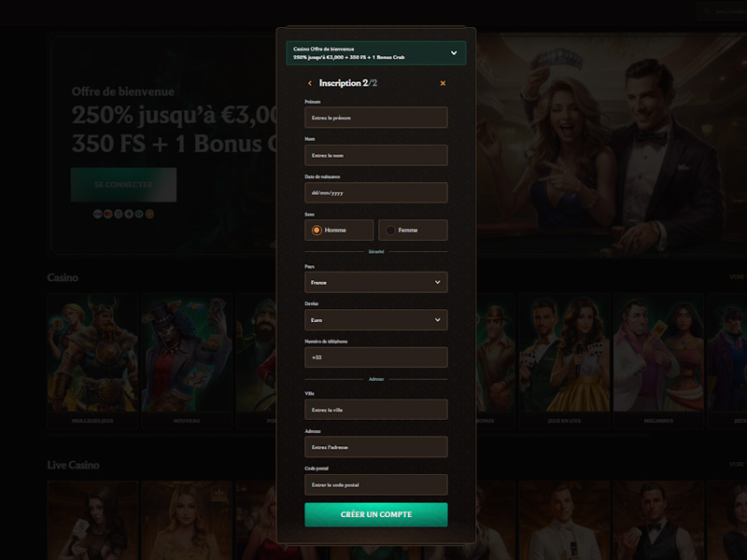Open the Viking game thumbnail in Casino
The width and height of the screenshot is (747, 560).
coord(92,353)
